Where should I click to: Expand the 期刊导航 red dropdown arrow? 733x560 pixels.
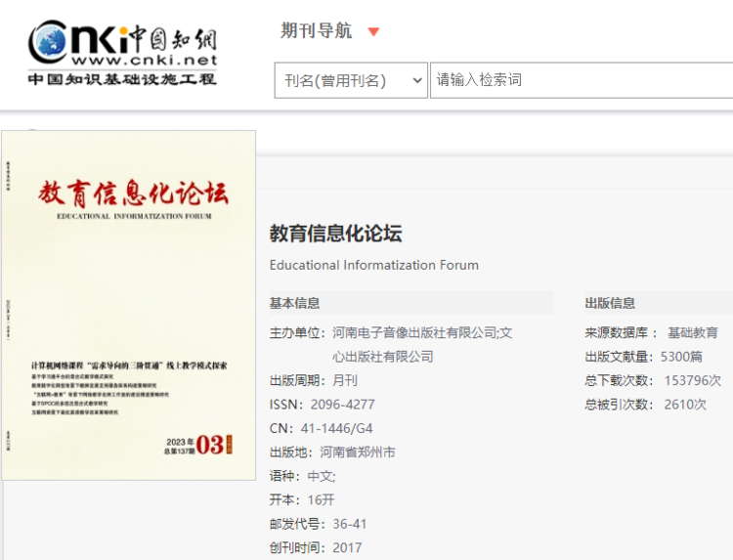click(373, 32)
